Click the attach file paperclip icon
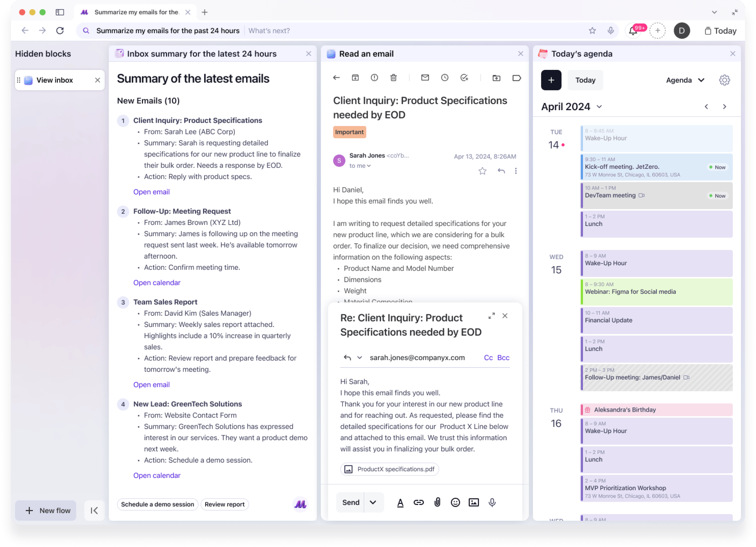Viewport: 756px width, 547px height. (437, 502)
